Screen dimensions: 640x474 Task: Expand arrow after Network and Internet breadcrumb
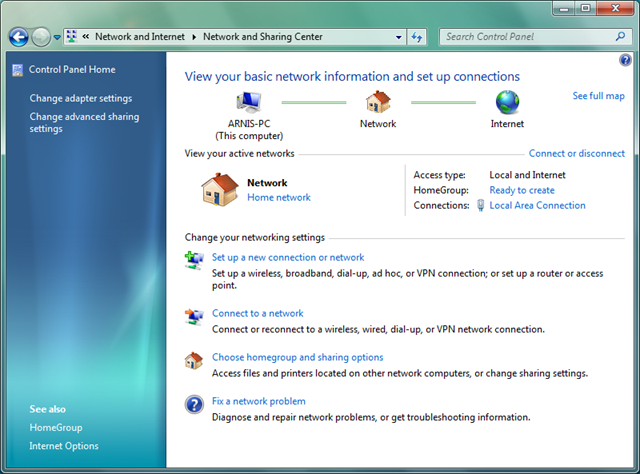pyautogui.click(x=194, y=37)
